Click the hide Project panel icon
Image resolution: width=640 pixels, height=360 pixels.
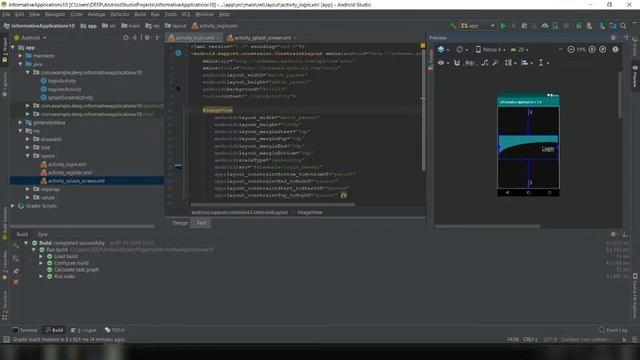click(x=158, y=38)
